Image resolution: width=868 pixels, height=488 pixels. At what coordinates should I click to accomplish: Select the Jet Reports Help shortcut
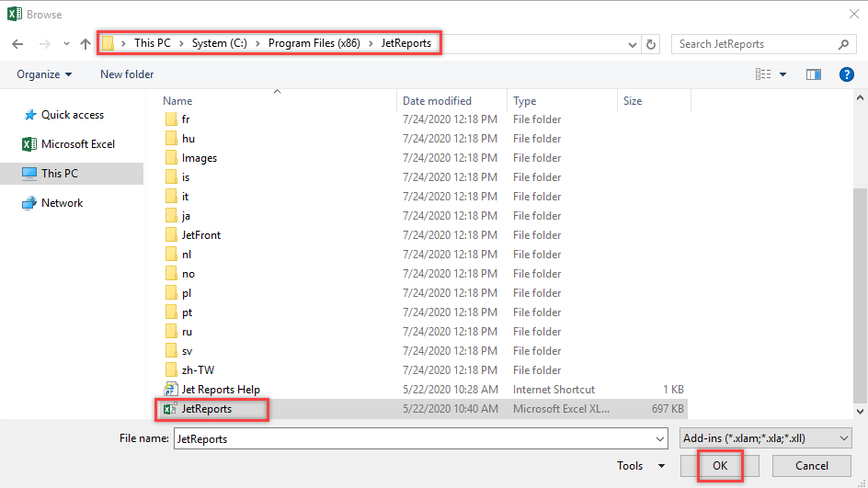pyautogui.click(x=221, y=390)
